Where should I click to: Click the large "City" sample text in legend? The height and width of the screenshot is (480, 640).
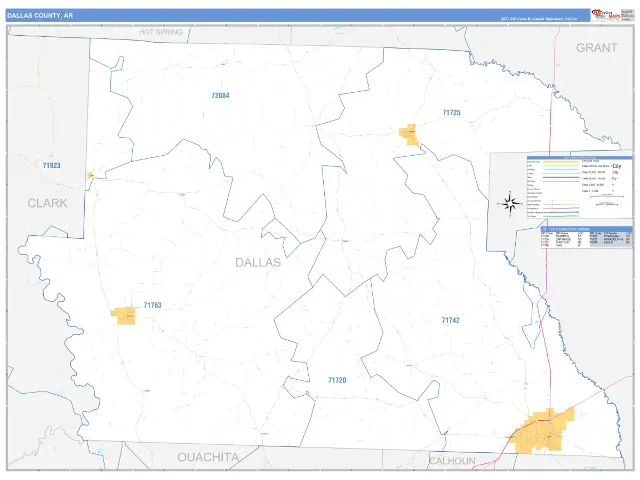tap(617, 166)
